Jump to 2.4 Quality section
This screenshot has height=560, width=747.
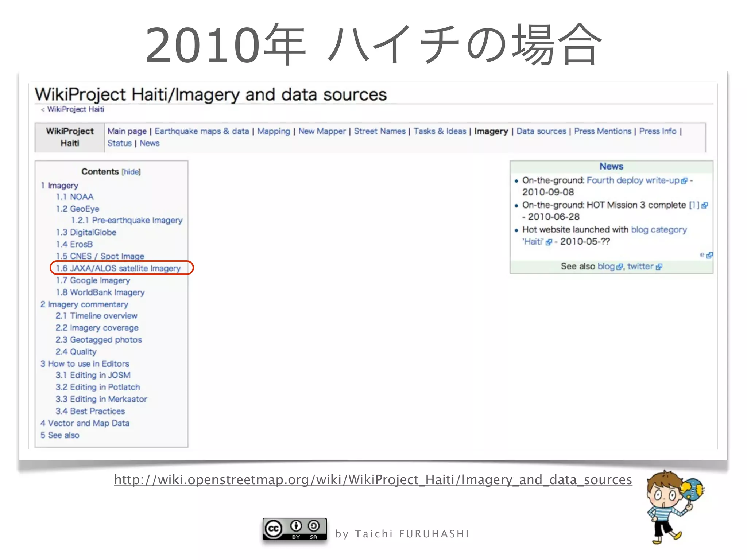[x=76, y=352]
